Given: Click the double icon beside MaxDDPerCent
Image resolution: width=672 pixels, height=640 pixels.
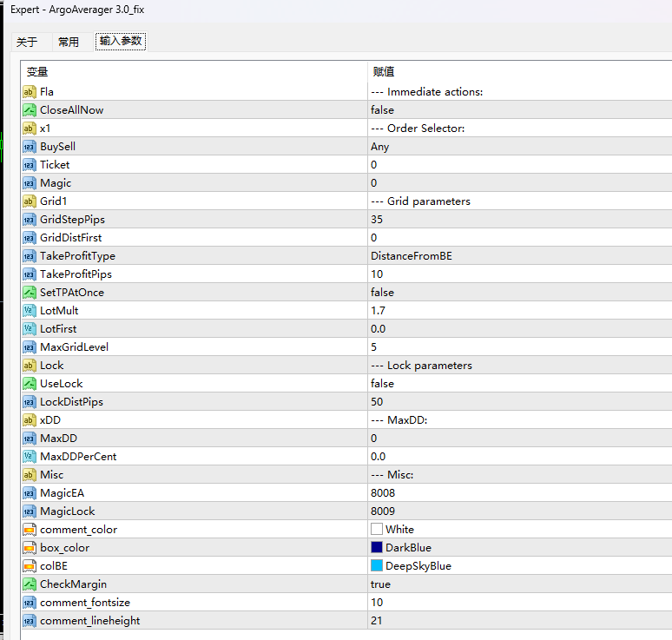Looking at the screenshot, I should [30, 457].
